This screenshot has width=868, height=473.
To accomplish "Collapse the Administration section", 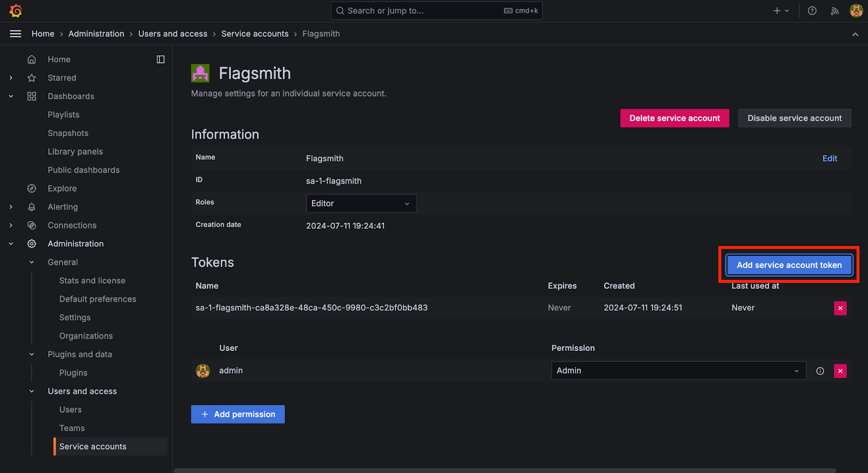I will tap(11, 244).
